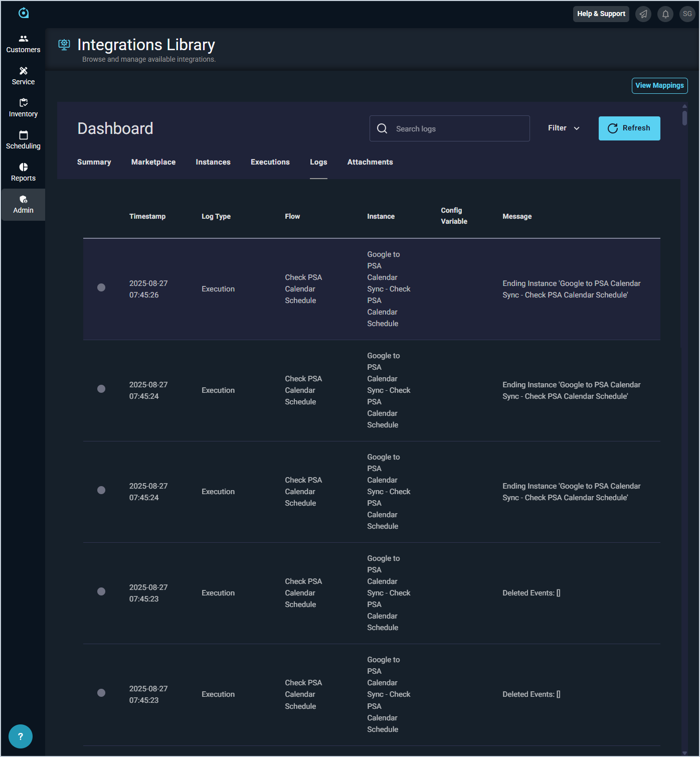Click the round help question mark button
Viewport: 700px width, 757px height.
[x=21, y=736]
